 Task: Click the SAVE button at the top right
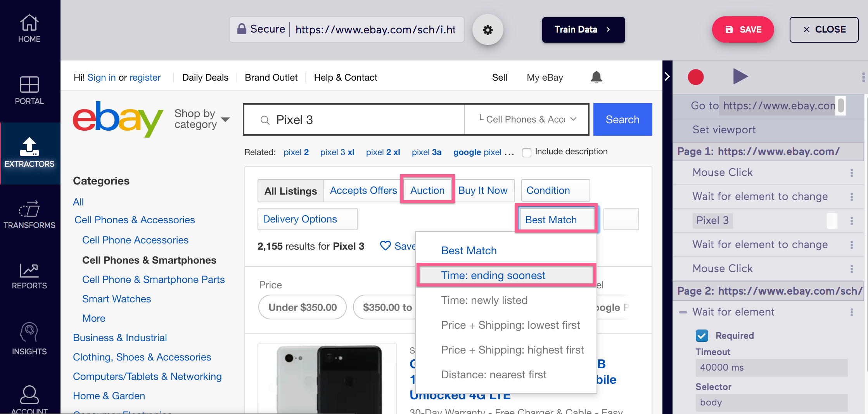click(742, 29)
